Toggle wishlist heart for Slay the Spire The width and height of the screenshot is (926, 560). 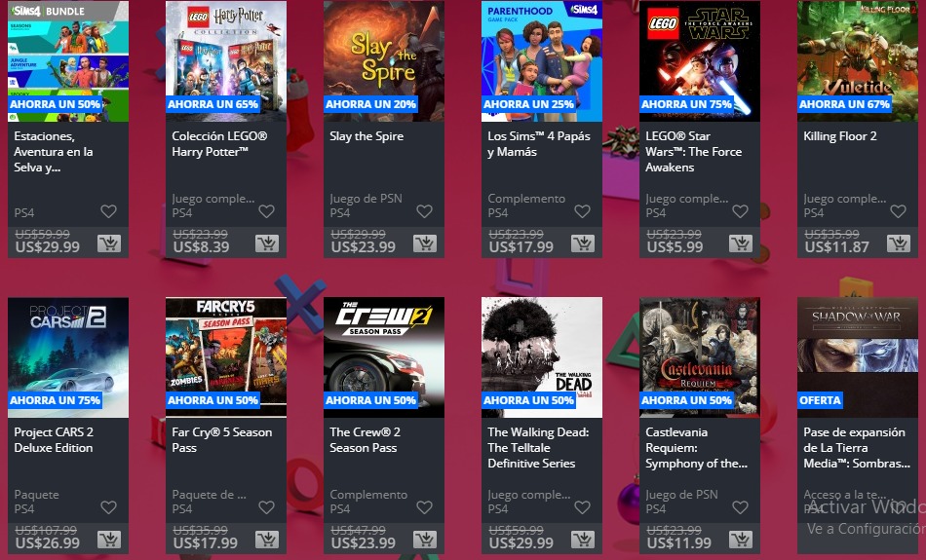[x=425, y=211]
